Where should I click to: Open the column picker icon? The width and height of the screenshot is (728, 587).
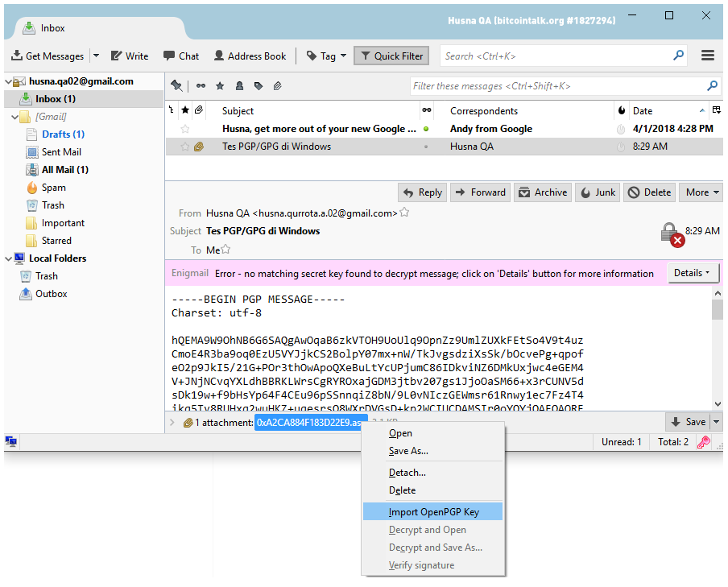[717, 110]
